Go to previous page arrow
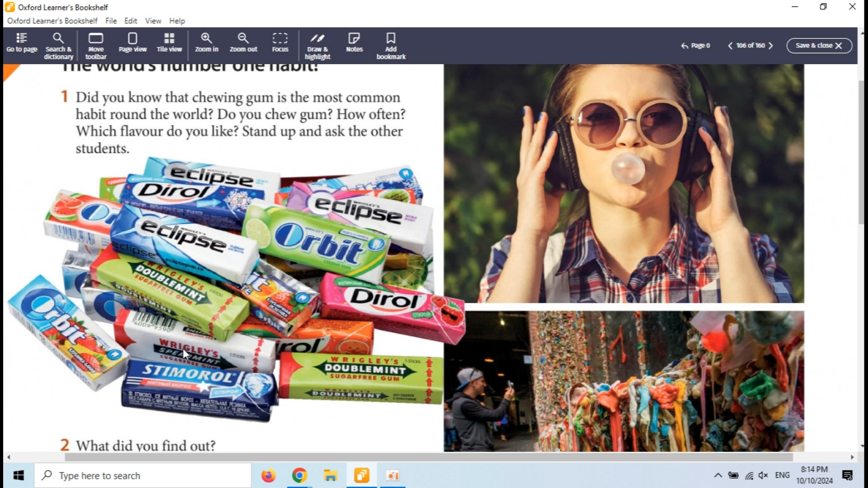Image resolution: width=868 pixels, height=488 pixels. (x=730, y=46)
